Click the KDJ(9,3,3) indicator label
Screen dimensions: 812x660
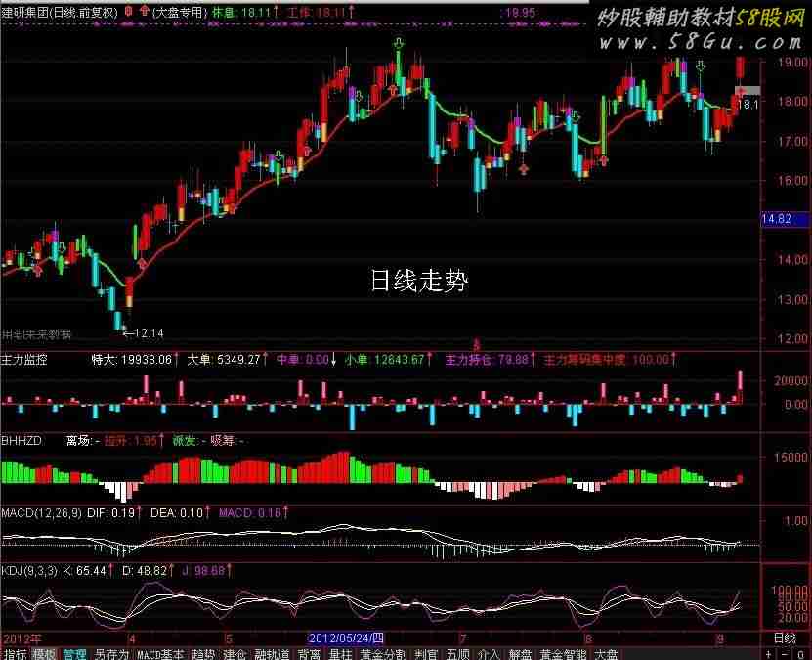29,571
